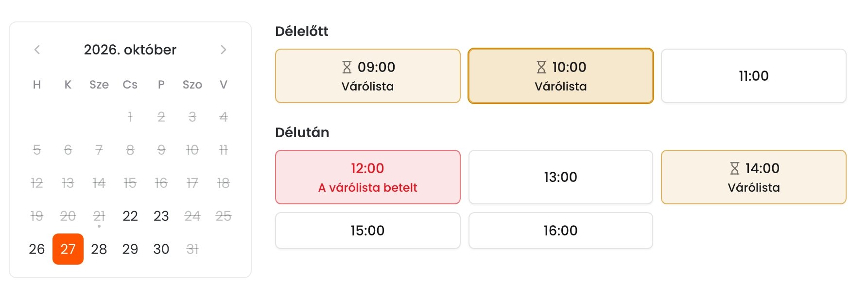Go to next month in calendar

[x=224, y=50]
